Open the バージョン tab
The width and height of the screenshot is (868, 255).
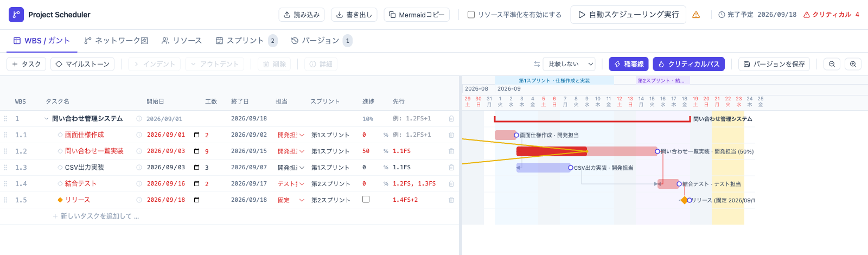pos(322,41)
